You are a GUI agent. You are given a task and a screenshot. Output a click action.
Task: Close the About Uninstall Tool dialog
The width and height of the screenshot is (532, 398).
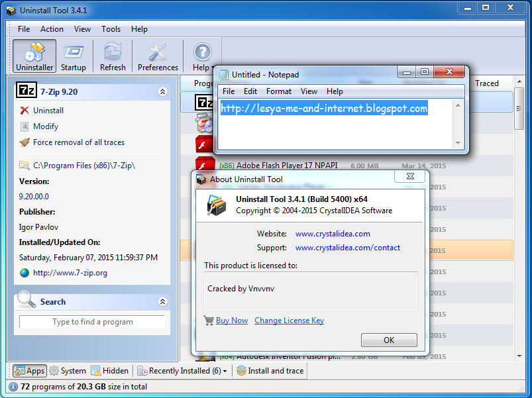point(410,176)
